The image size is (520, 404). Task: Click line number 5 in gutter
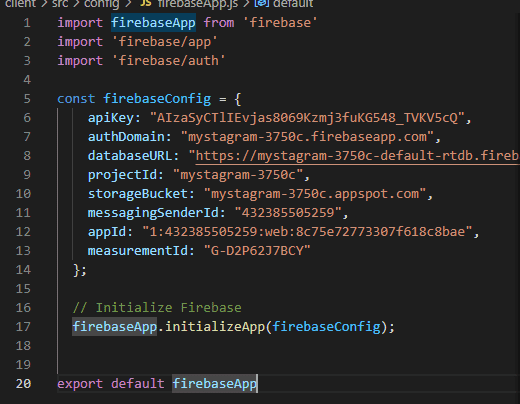[x=27, y=99]
